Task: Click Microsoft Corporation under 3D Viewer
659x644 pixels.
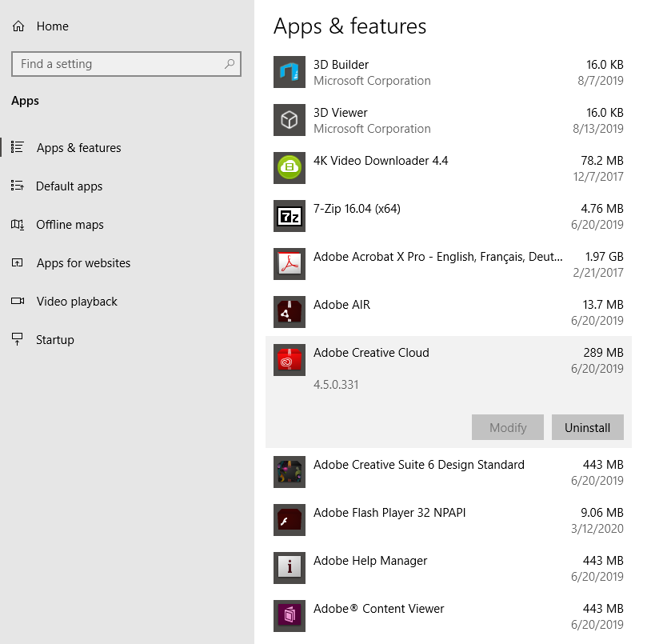Action: coord(372,129)
